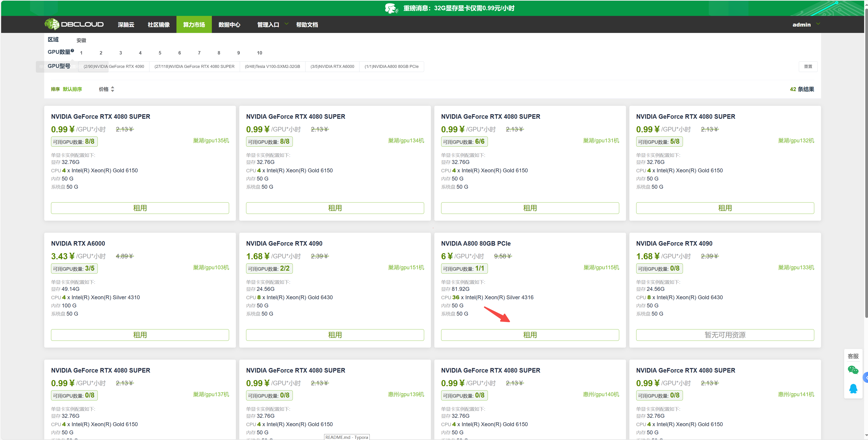Image resolution: width=868 pixels, height=440 pixels.
Task: Open the 巢湖/gpu115机 location link
Action: (601, 267)
